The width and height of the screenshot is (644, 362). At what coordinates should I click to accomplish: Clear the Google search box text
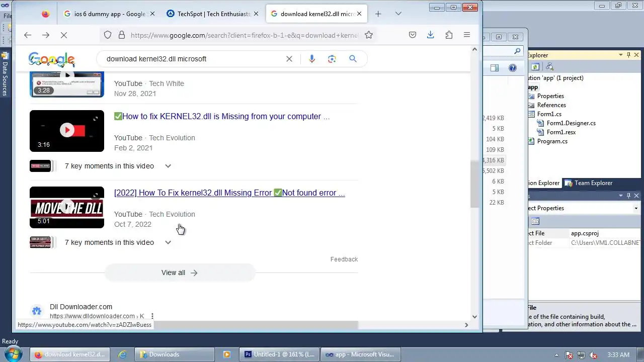point(289,59)
